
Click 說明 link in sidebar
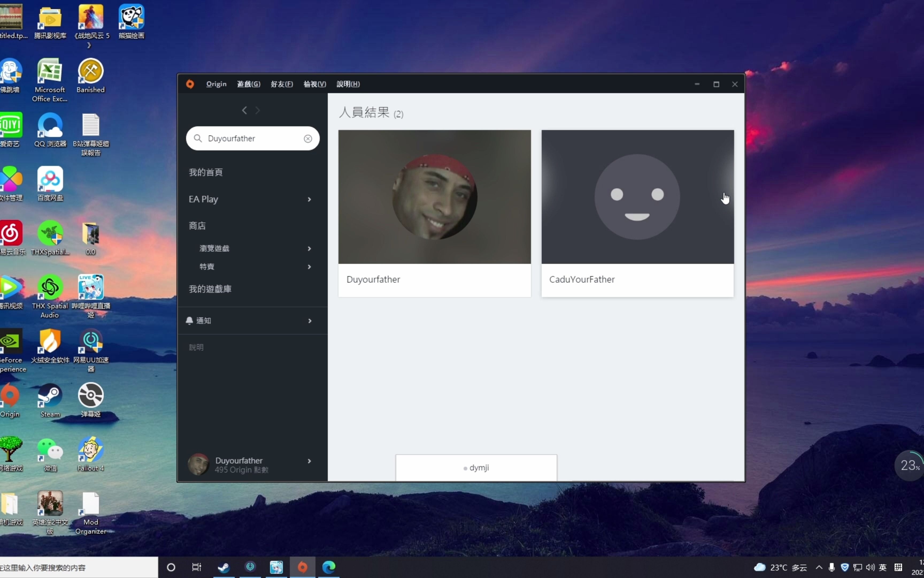pyautogui.click(x=196, y=348)
